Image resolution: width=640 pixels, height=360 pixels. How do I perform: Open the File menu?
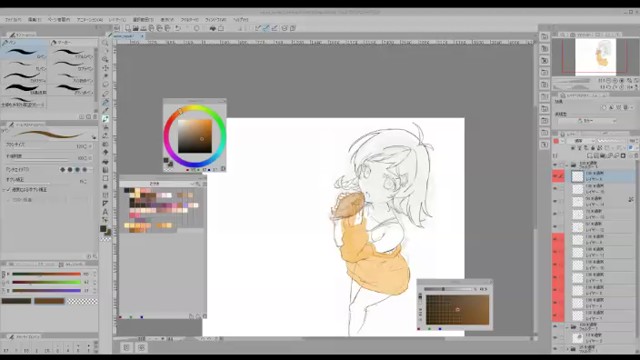point(13,20)
